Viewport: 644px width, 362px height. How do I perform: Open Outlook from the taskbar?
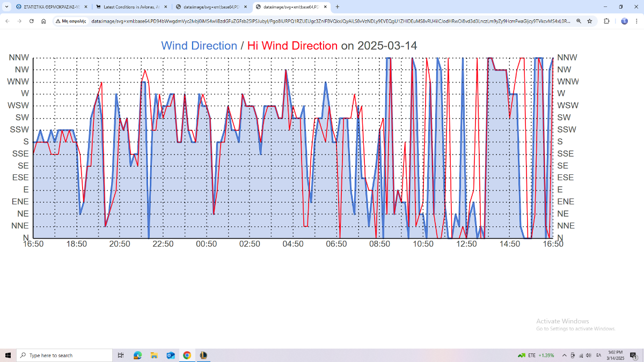click(171, 355)
